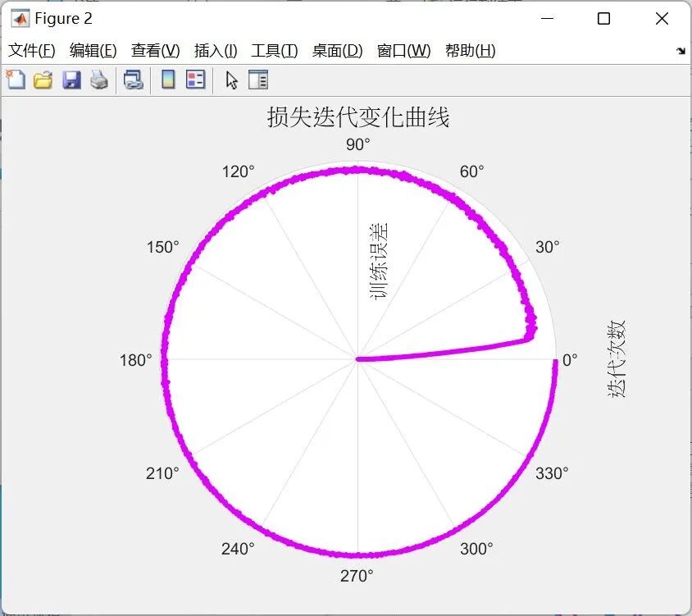Click the Figure 2 window title

tap(63, 19)
